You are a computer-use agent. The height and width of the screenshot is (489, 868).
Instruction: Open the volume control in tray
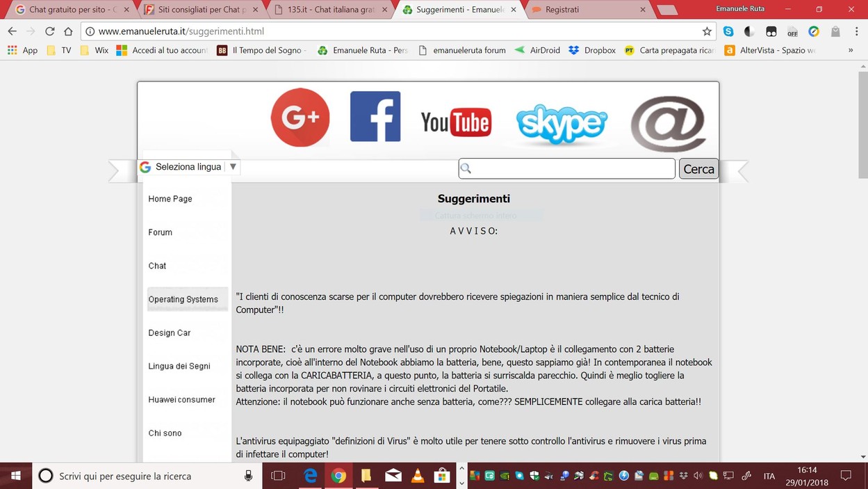pos(698,476)
